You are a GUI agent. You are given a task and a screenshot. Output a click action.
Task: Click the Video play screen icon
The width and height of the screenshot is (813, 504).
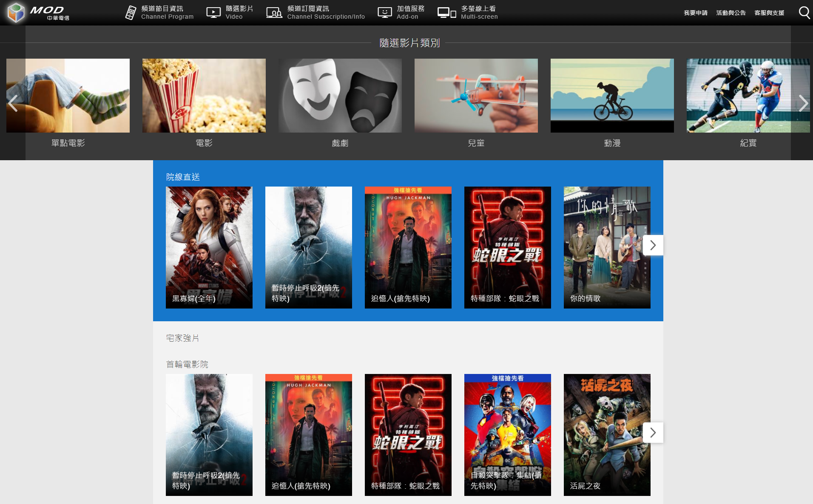[x=213, y=13]
